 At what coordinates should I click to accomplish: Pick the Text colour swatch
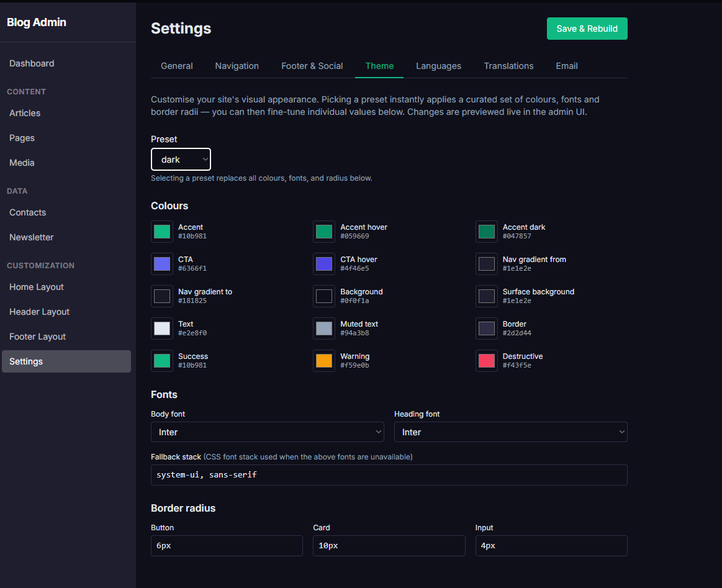coord(162,328)
